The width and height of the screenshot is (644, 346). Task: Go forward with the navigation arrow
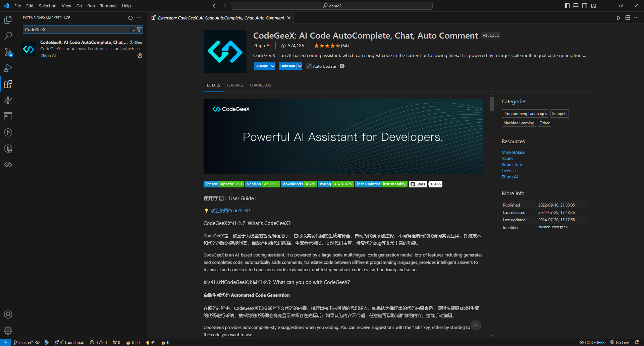[x=224, y=6]
